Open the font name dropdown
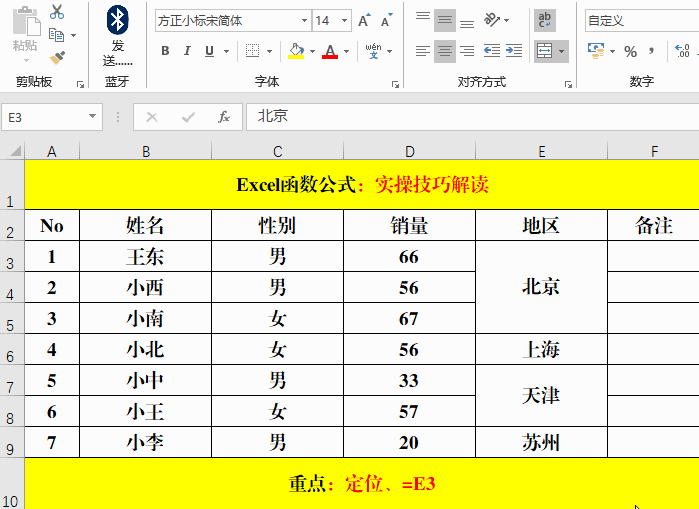Image resolution: width=699 pixels, height=509 pixels. coord(304,21)
